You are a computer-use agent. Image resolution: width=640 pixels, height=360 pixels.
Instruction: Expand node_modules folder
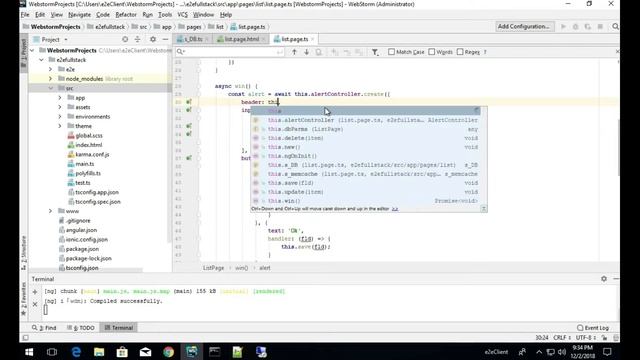coord(51,78)
